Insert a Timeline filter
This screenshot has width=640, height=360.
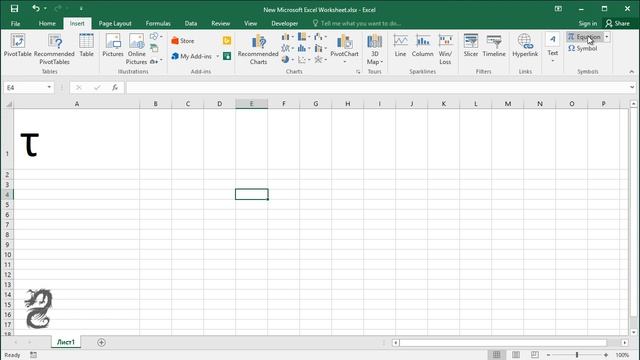pyautogui.click(x=494, y=45)
